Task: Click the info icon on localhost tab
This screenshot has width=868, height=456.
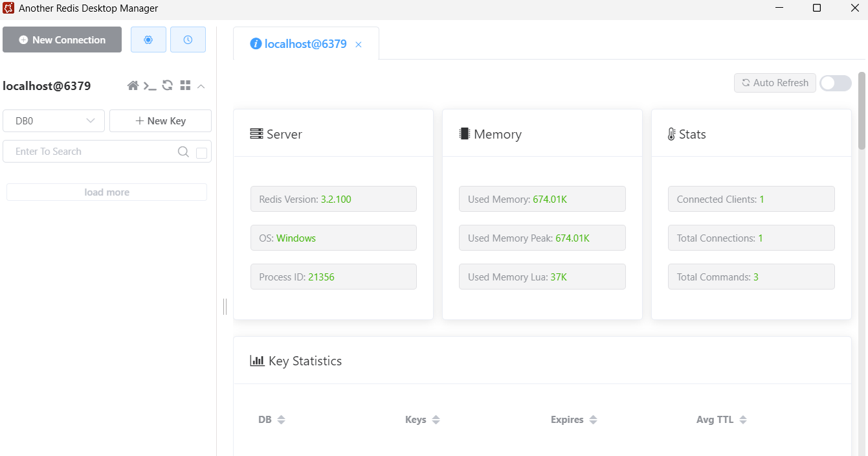Action: pos(256,44)
